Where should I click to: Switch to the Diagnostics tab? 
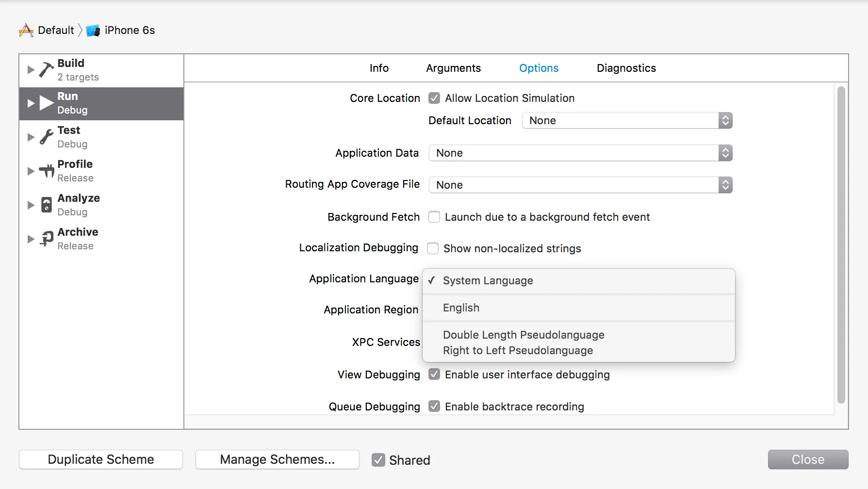coord(626,68)
